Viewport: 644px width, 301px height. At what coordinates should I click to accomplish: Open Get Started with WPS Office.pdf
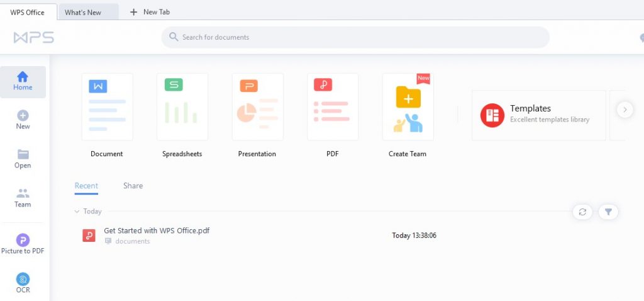click(x=157, y=230)
